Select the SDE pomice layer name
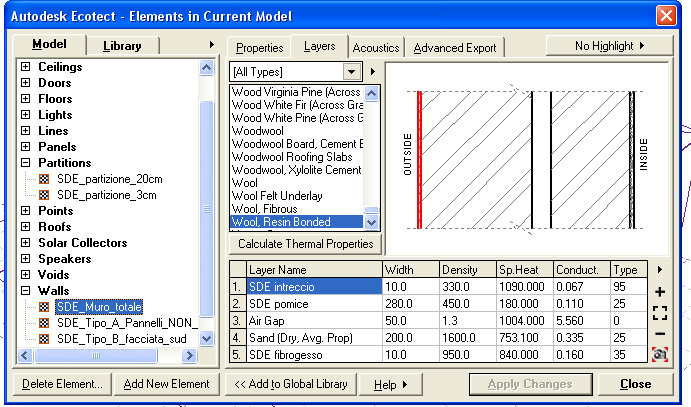The width and height of the screenshot is (691, 407). coord(279,304)
